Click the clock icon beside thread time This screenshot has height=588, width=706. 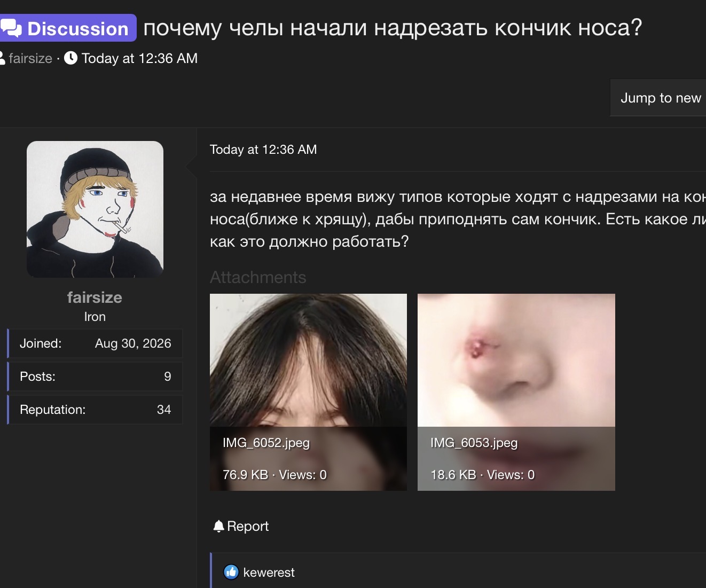point(70,58)
